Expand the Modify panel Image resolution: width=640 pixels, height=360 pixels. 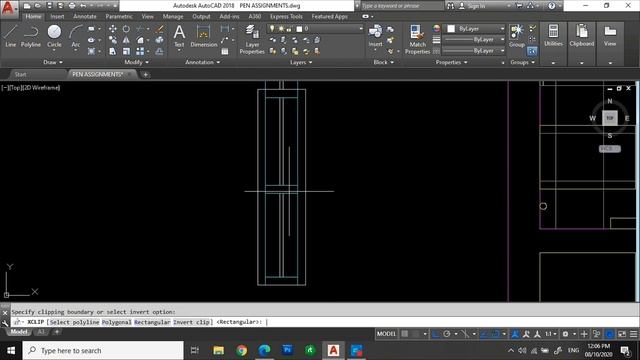point(136,62)
